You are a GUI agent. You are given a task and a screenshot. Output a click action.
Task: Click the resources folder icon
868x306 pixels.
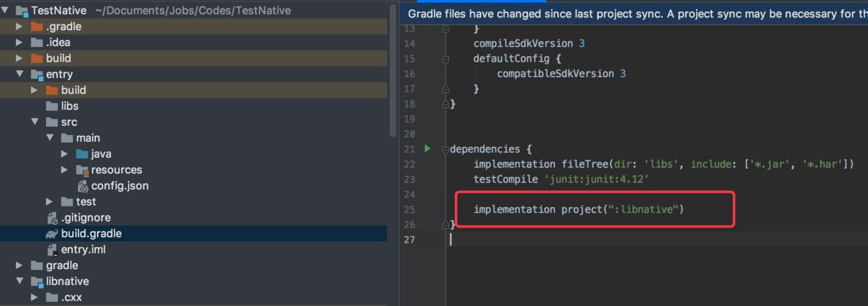(x=82, y=170)
